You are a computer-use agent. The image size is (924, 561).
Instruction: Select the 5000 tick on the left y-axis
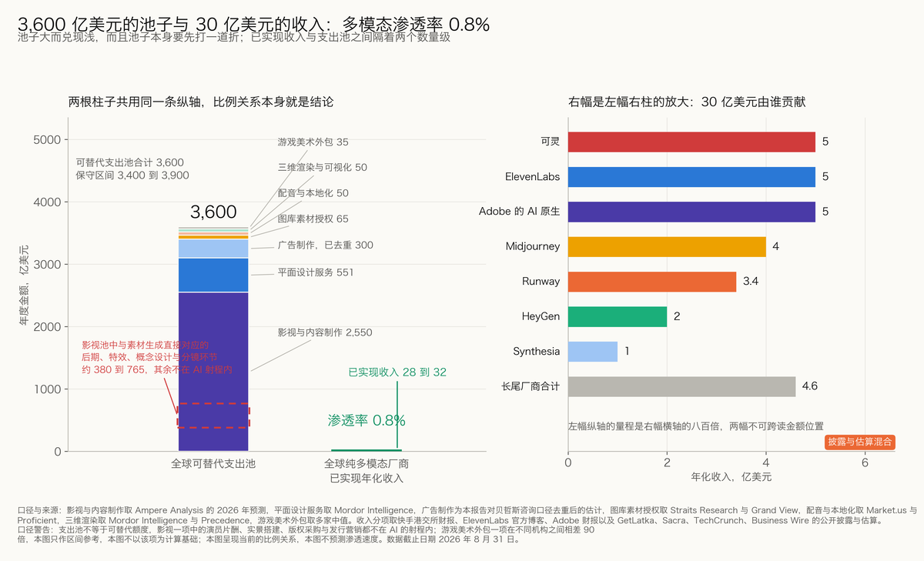coord(48,140)
